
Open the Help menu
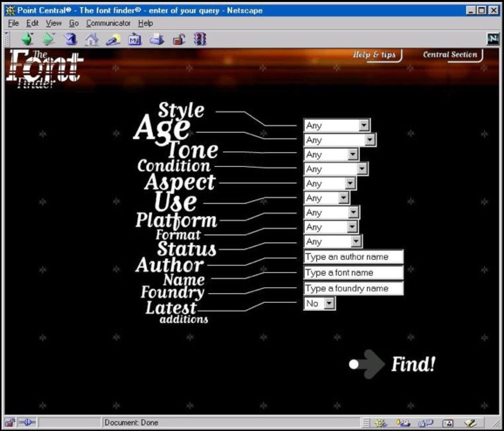coord(145,23)
